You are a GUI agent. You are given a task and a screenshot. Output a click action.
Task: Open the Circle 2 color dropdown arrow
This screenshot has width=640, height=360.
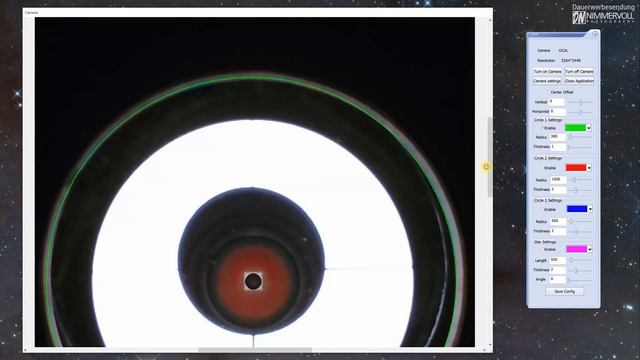pyautogui.click(x=589, y=168)
